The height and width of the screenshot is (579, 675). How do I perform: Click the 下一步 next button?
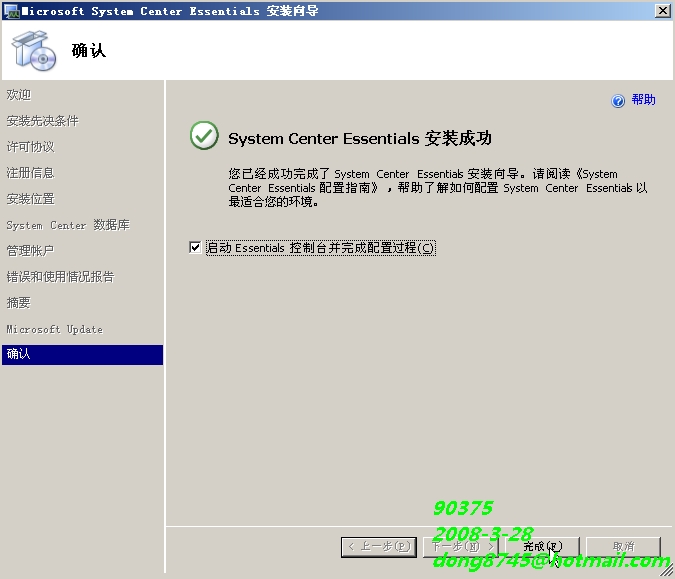click(461, 547)
